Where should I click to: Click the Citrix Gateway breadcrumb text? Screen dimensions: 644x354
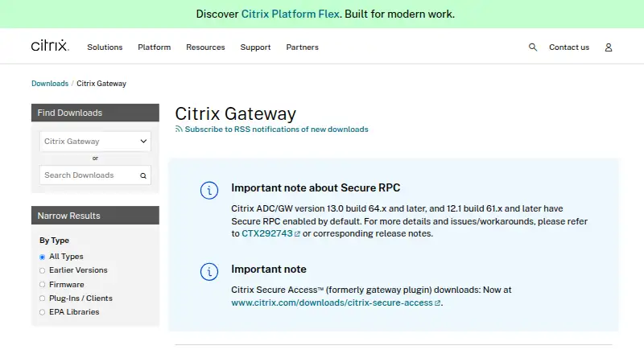coord(101,84)
